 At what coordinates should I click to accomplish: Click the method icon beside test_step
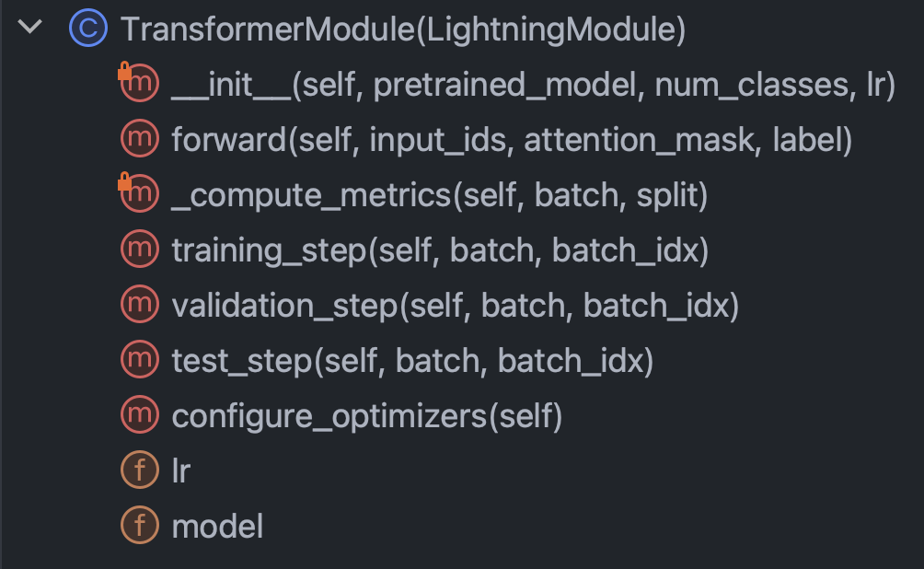pos(138,360)
